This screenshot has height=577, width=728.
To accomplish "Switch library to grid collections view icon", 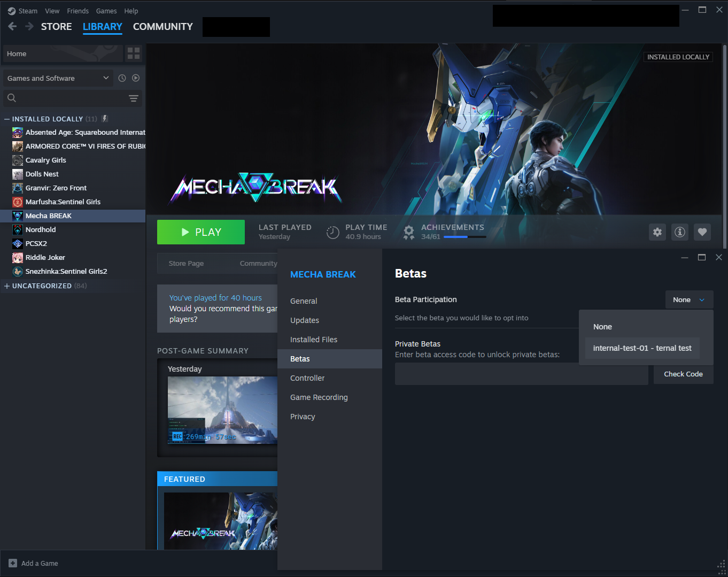I will 134,53.
